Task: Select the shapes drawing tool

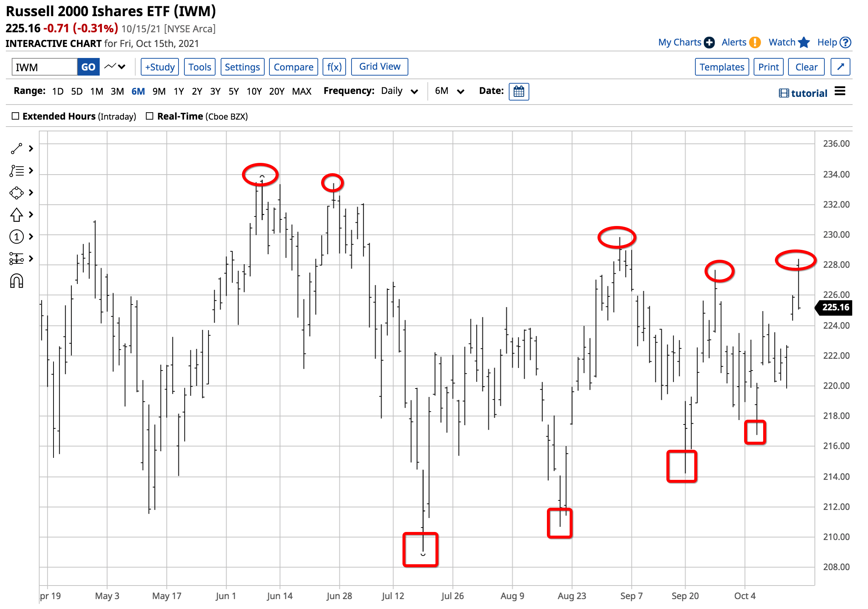Action: pyautogui.click(x=17, y=193)
